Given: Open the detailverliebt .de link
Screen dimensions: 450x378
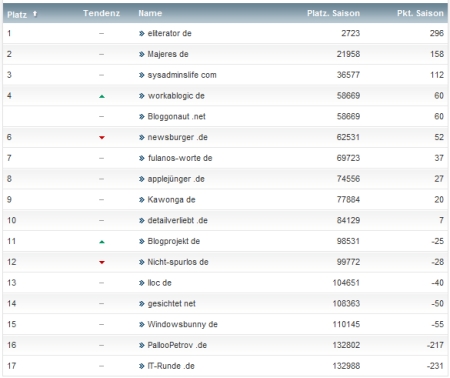Looking at the screenshot, I should tap(177, 220).
